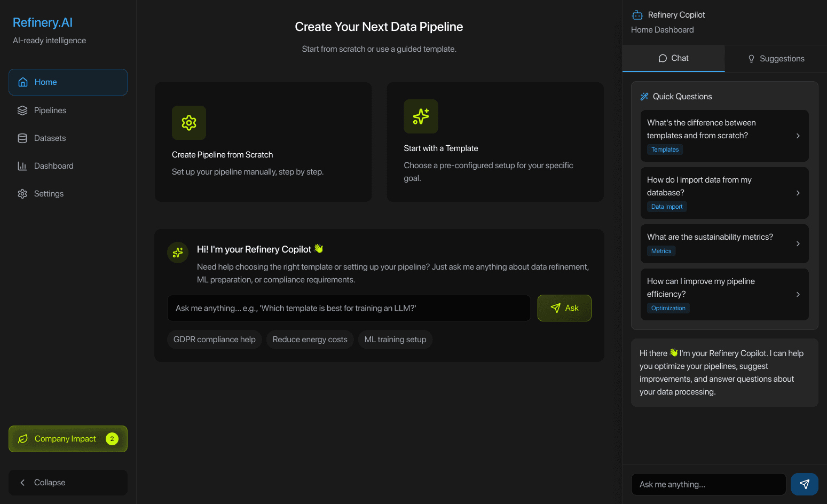Click the paper plane icon in Ask button
827x504 pixels.
555,308
